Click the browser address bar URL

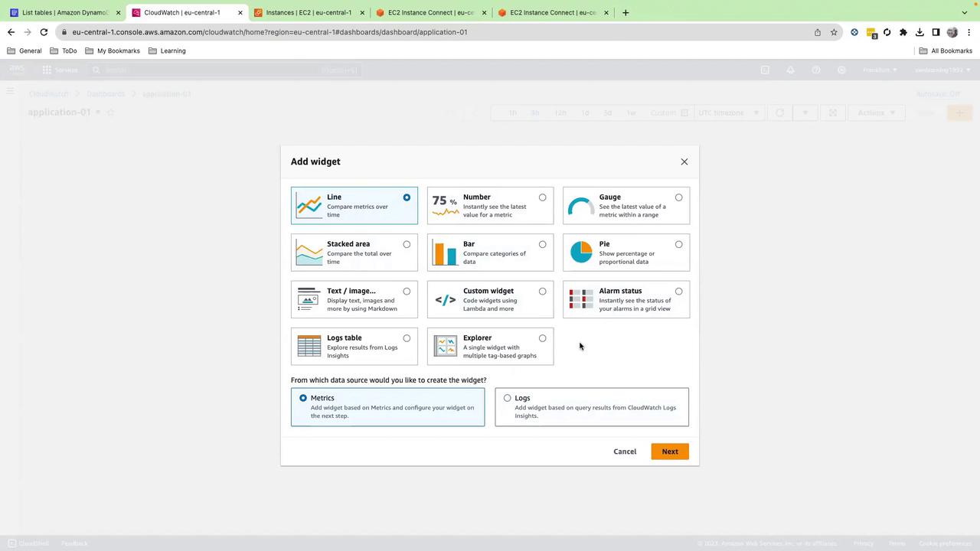pyautogui.click(x=269, y=32)
